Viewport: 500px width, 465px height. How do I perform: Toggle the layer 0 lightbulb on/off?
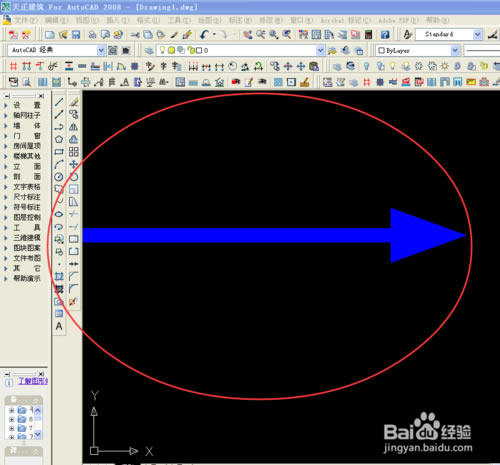162,50
